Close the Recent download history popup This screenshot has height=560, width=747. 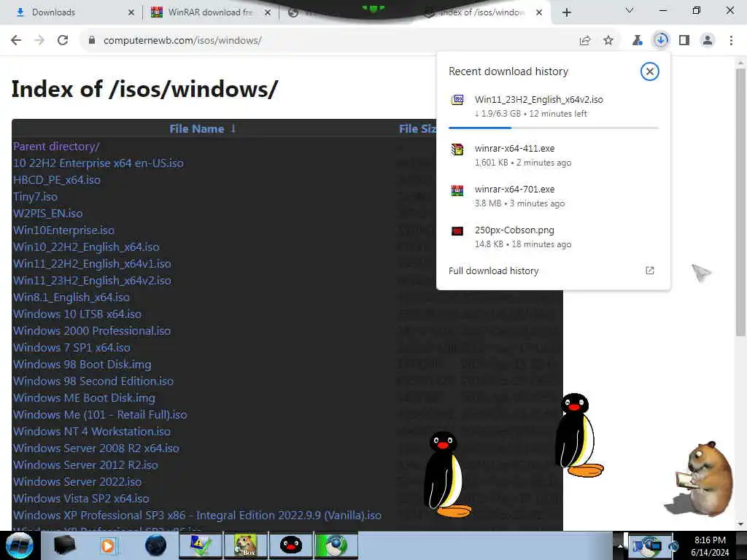[650, 71]
